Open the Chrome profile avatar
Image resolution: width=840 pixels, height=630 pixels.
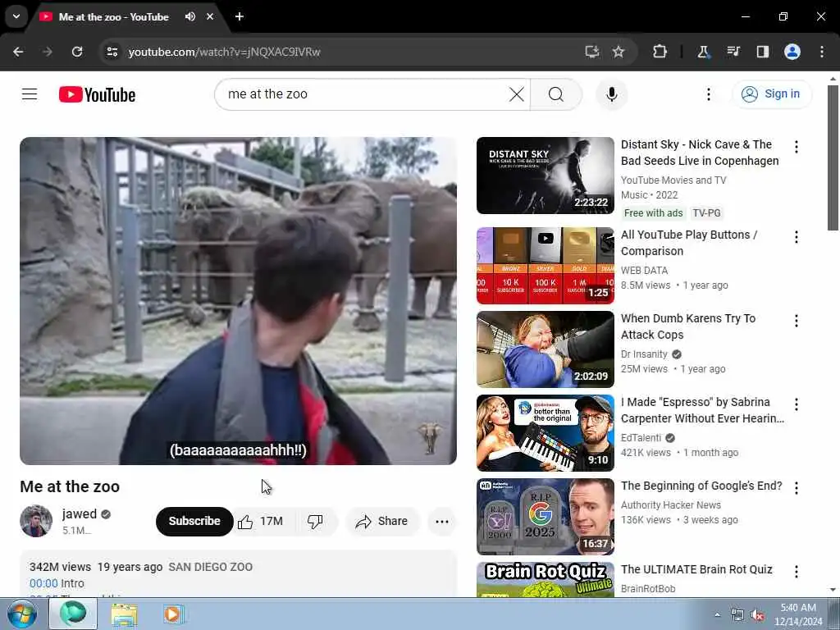coord(792,52)
